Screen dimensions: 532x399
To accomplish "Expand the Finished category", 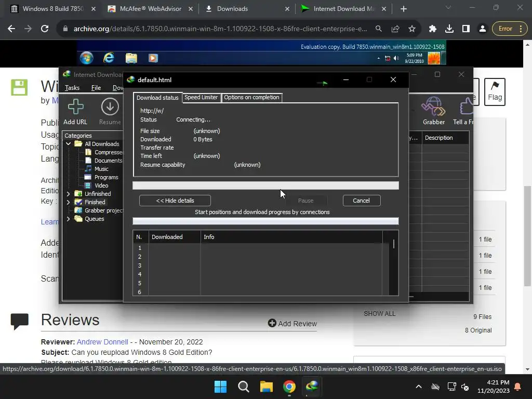I will [68, 202].
